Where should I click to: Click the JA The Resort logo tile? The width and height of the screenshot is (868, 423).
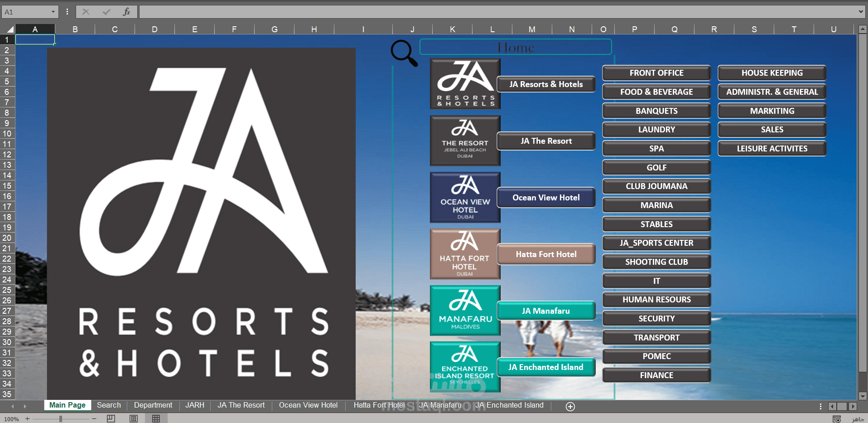465,141
